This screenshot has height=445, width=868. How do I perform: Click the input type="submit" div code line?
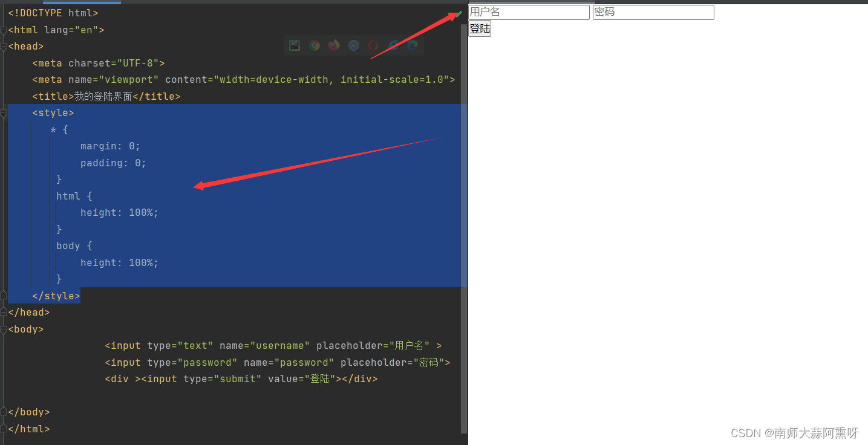coord(241,379)
